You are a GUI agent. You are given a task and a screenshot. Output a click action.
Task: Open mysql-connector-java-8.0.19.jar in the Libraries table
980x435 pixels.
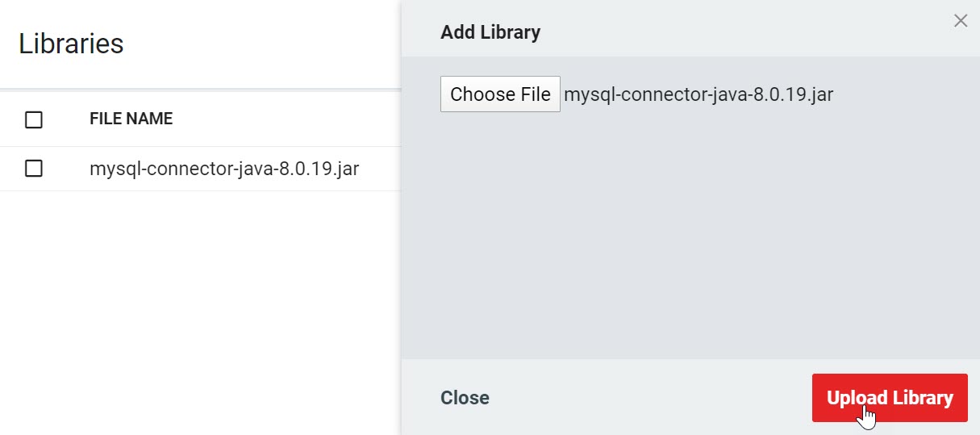coord(223,169)
